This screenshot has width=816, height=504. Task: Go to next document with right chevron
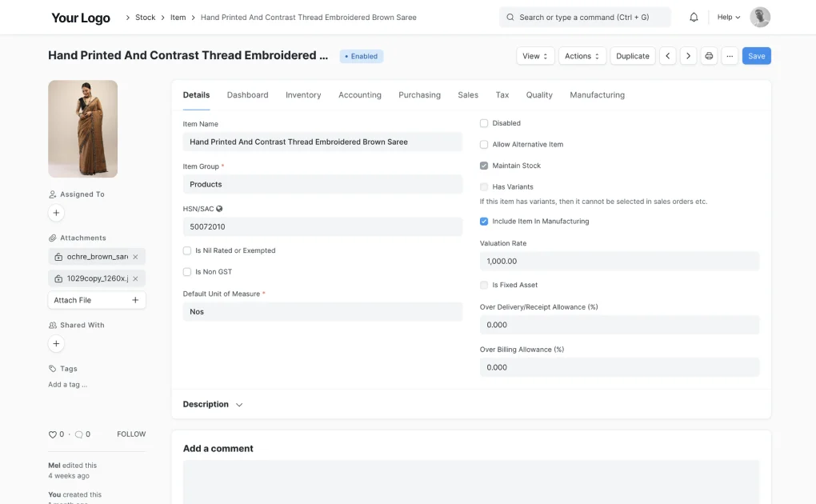coord(688,56)
